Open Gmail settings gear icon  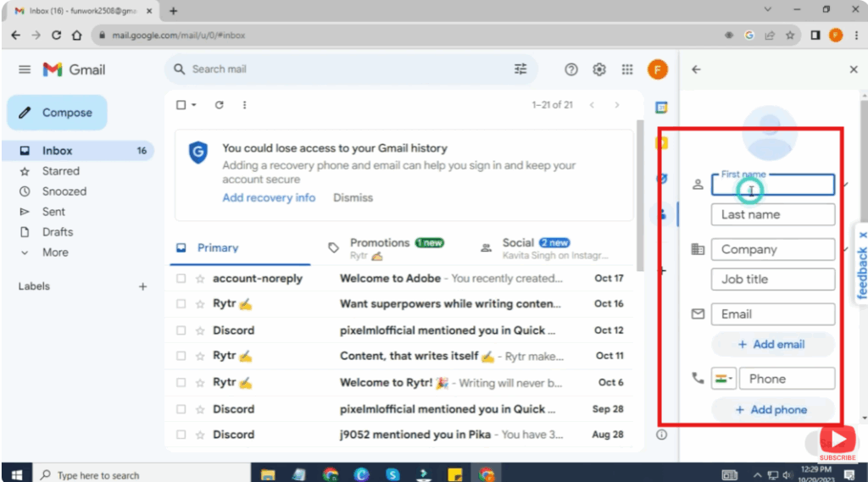click(599, 69)
